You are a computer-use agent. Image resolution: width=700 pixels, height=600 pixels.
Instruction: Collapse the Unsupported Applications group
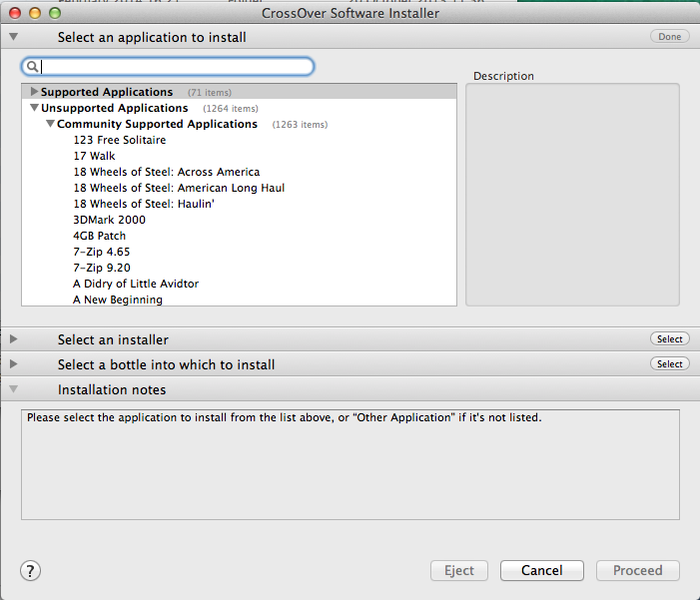[34, 108]
